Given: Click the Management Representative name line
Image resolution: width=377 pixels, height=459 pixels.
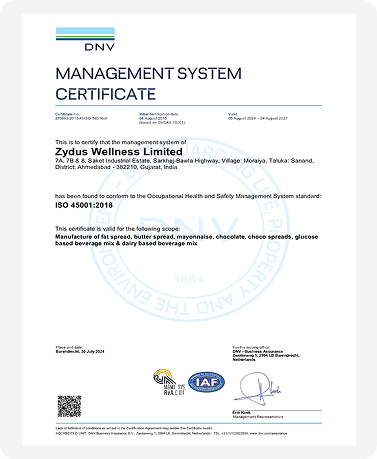Looking at the screenshot, I should [258, 415].
